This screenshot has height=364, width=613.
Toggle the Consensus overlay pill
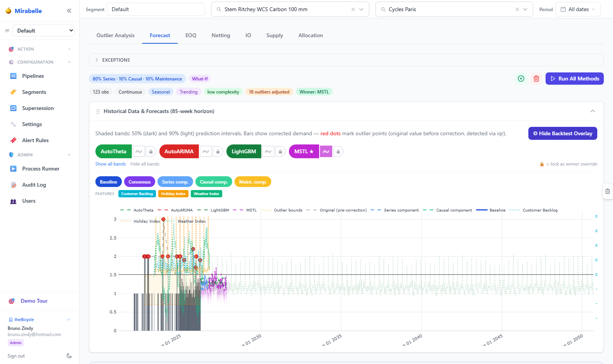[139, 182]
